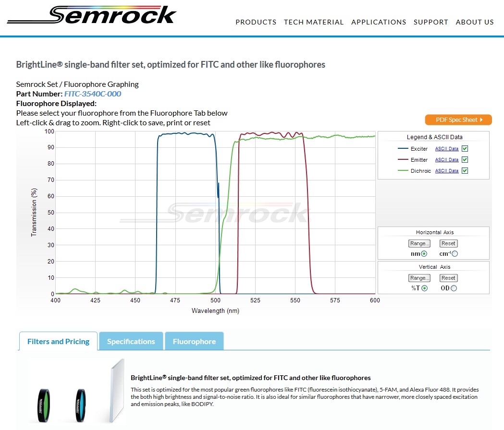Click the blue exciter filter thumbnail

pyautogui.click(x=81, y=405)
